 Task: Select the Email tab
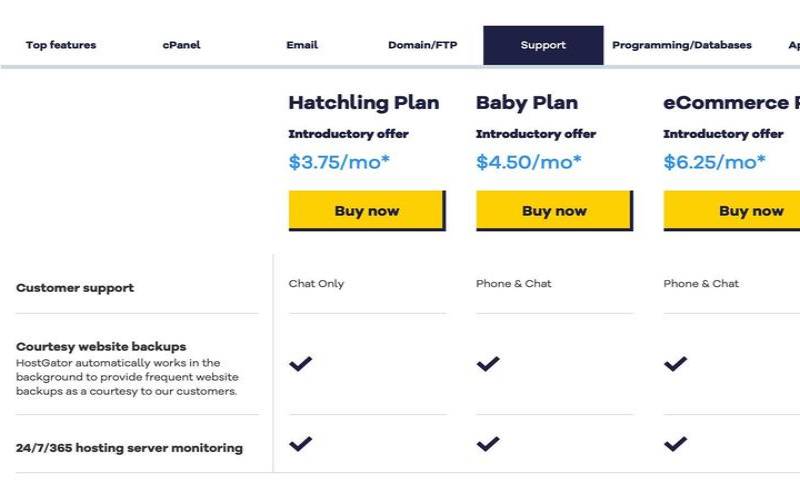click(302, 45)
